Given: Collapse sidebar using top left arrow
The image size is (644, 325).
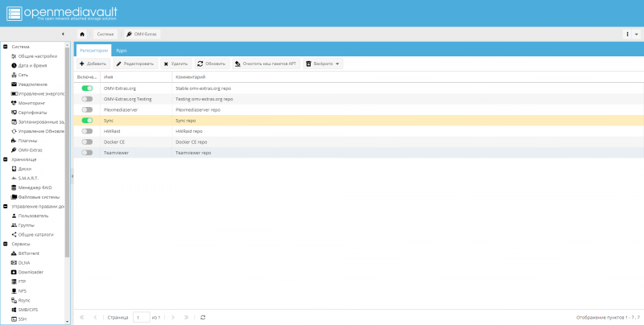Looking at the screenshot, I should click(63, 34).
